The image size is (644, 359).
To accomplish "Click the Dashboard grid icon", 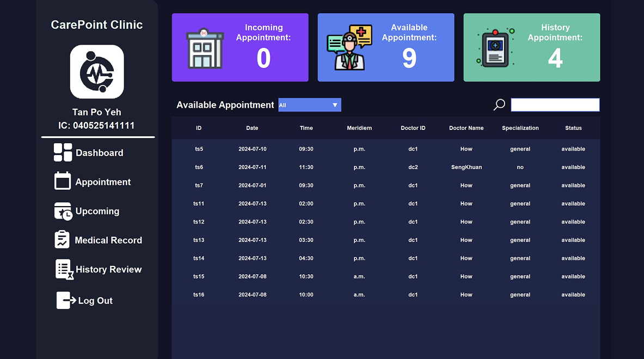I will pyautogui.click(x=63, y=152).
